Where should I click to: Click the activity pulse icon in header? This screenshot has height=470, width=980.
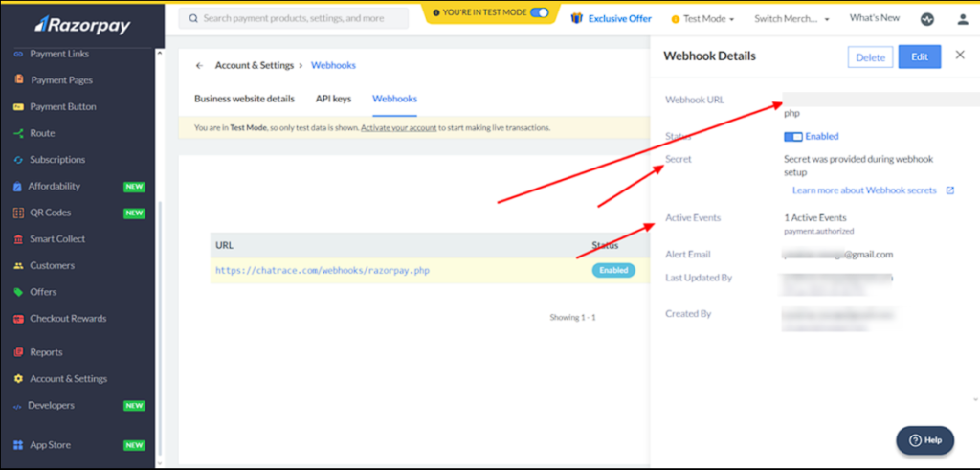click(x=926, y=19)
